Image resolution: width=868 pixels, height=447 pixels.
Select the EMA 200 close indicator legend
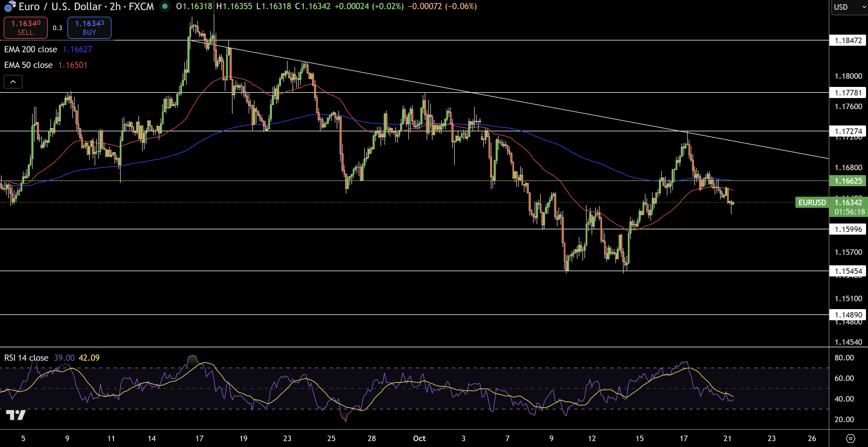pyautogui.click(x=31, y=49)
